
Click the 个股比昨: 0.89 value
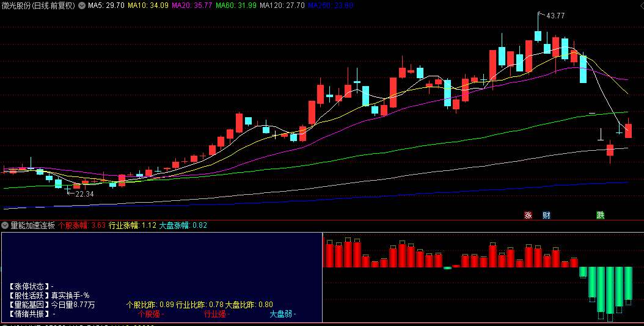click(x=150, y=305)
